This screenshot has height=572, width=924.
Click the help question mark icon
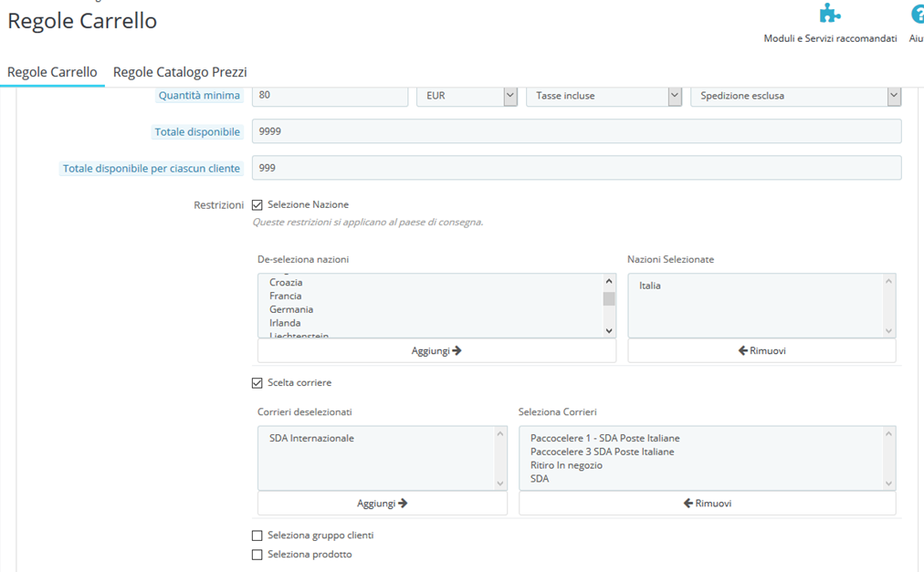[x=917, y=15]
